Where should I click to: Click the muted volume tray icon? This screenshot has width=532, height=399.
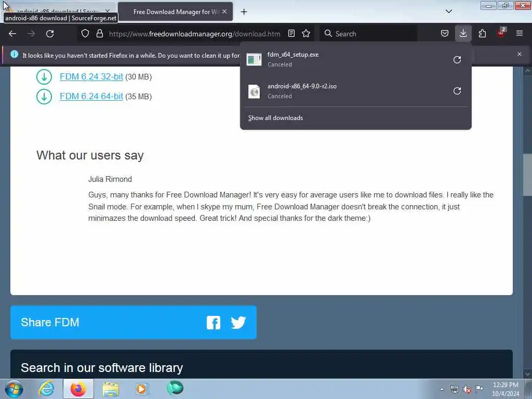pyautogui.click(x=467, y=390)
